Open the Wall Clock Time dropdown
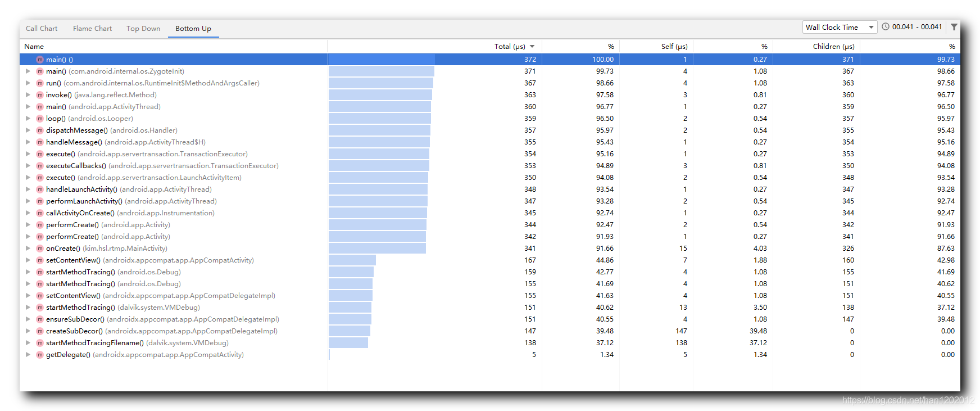 click(x=840, y=27)
